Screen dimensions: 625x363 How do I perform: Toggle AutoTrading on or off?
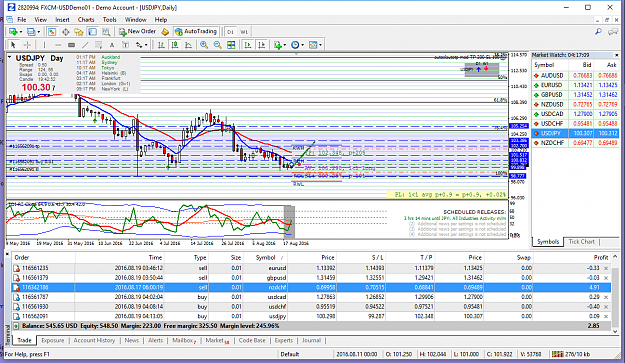click(x=196, y=32)
